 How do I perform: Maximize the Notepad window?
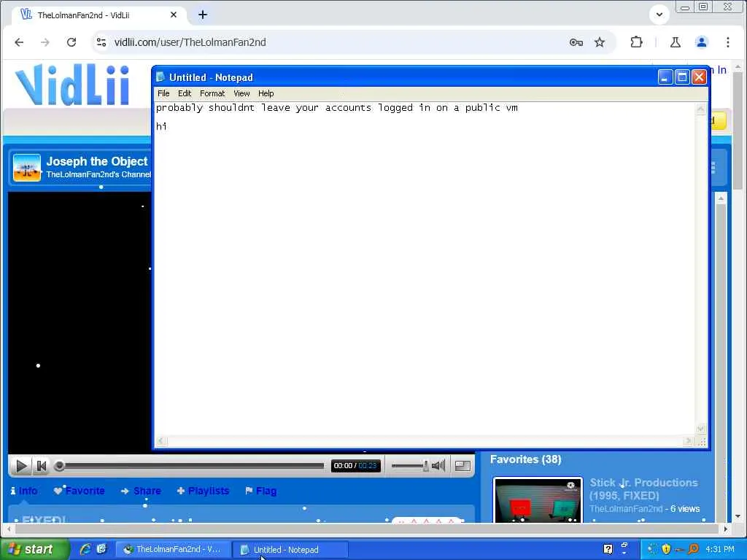(682, 77)
